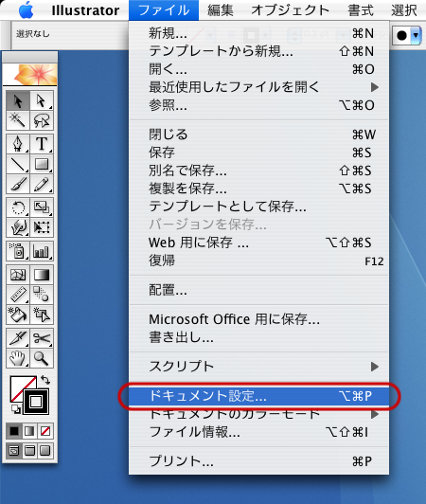Apply solid Color mode button
This screenshot has width=426, height=504.
pyautogui.click(x=14, y=431)
